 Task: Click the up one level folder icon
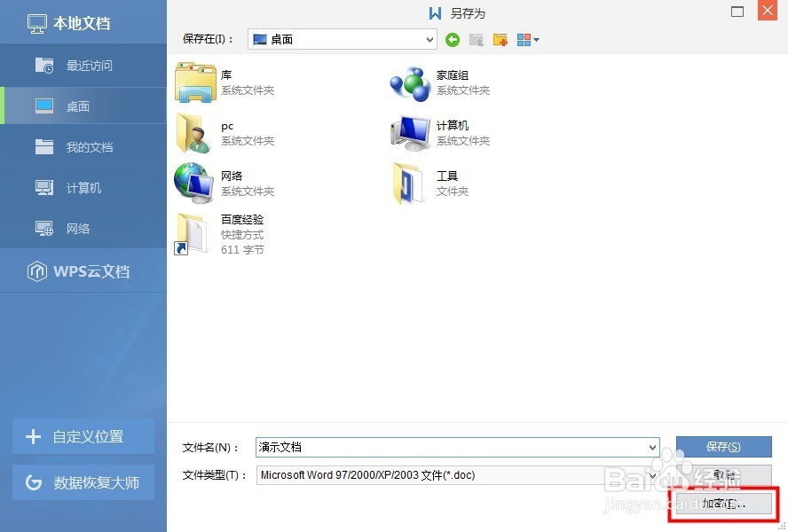(x=476, y=39)
